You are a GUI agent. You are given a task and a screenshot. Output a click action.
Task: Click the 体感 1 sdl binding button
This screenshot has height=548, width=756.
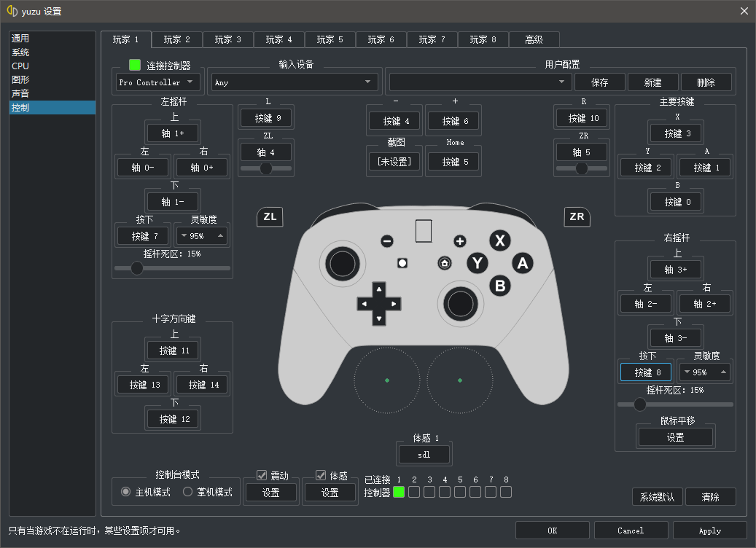pyautogui.click(x=424, y=455)
